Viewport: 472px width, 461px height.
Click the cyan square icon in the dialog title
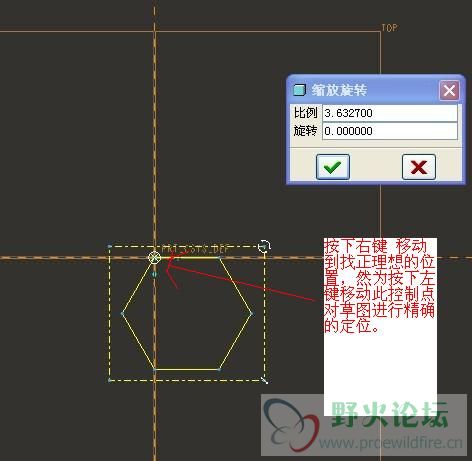299,90
